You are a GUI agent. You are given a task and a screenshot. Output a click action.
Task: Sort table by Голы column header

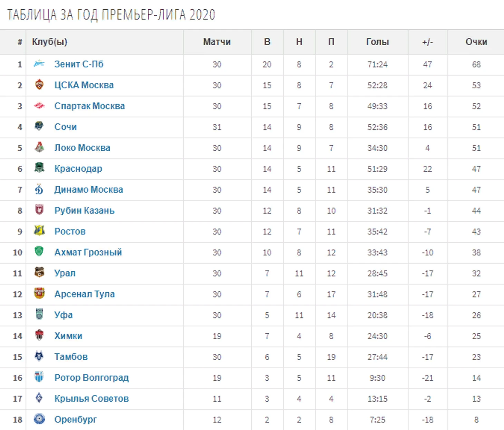click(377, 42)
